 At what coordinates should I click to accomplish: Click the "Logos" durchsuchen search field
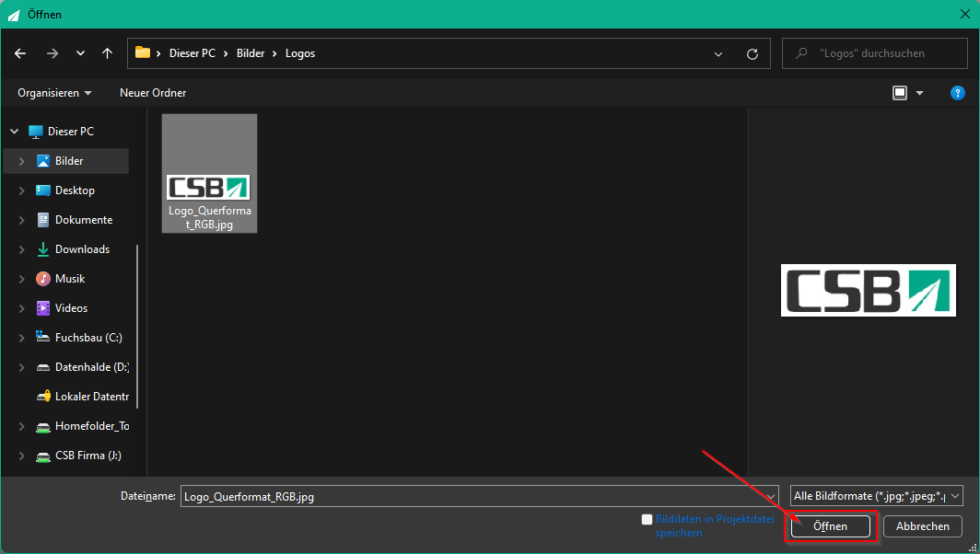pyautogui.click(x=874, y=53)
